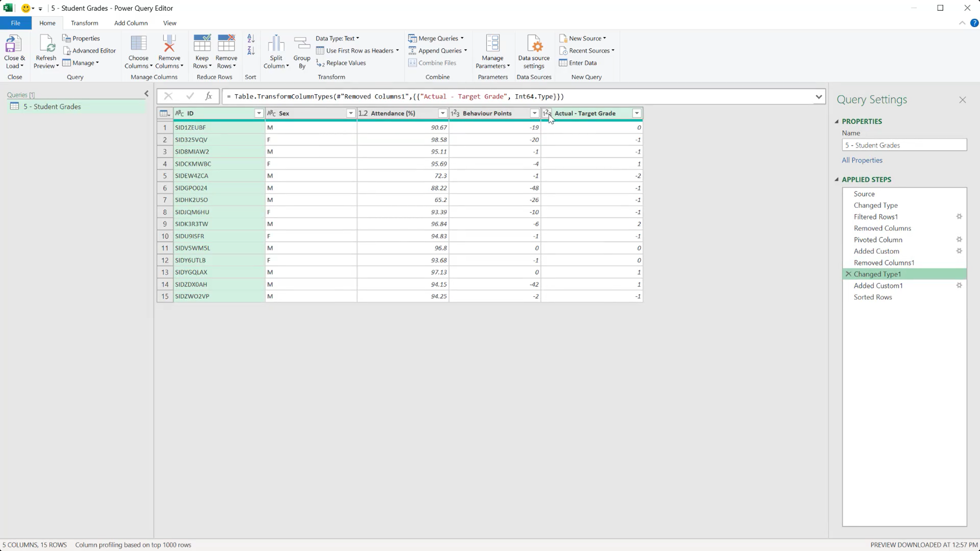Open the Transform ribbon tab
Screen dimensions: 980x551
tap(84, 23)
